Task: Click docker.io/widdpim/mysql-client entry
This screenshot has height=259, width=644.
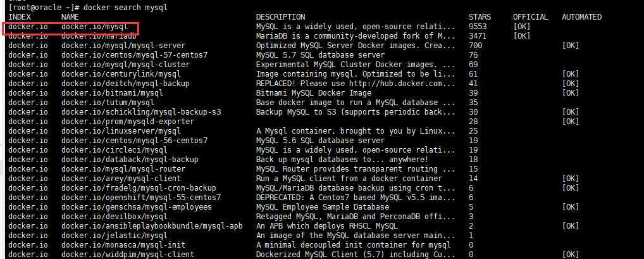Action: tap(128, 255)
